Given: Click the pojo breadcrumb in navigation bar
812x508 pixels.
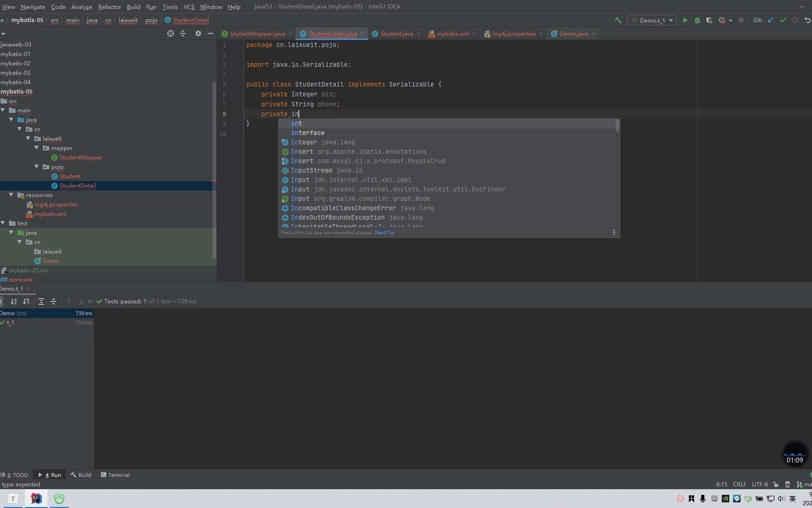Looking at the screenshot, I should point(151,20).
